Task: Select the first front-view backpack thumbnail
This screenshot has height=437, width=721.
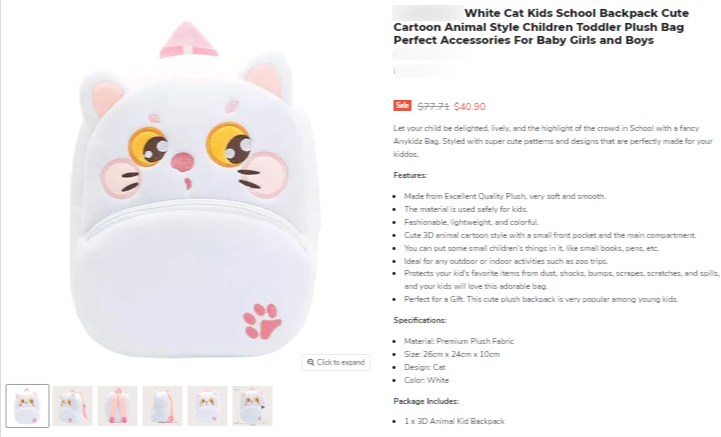Action: pos(27,406)
